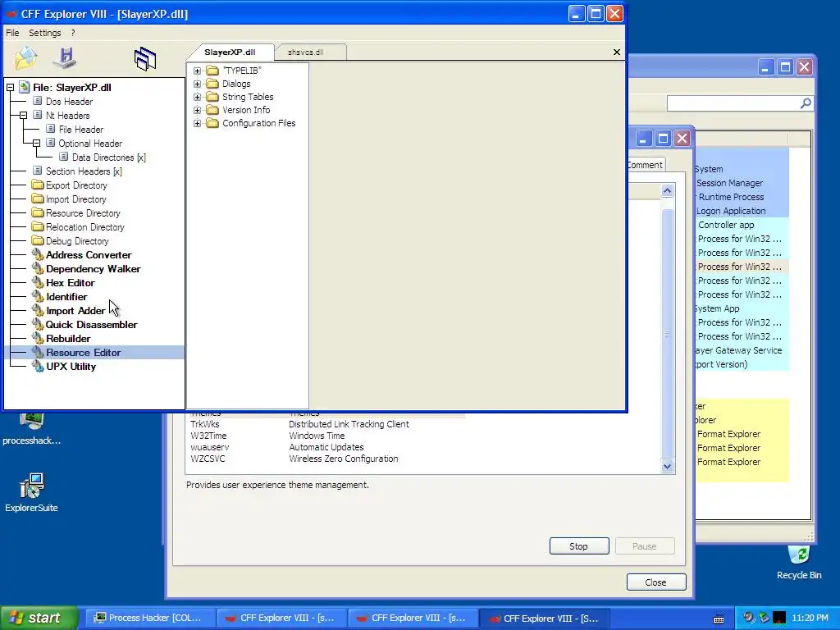Click the Export Directory folder icon
The width and height of the screenshot is (840, 630).
click(x=38, y=185)
